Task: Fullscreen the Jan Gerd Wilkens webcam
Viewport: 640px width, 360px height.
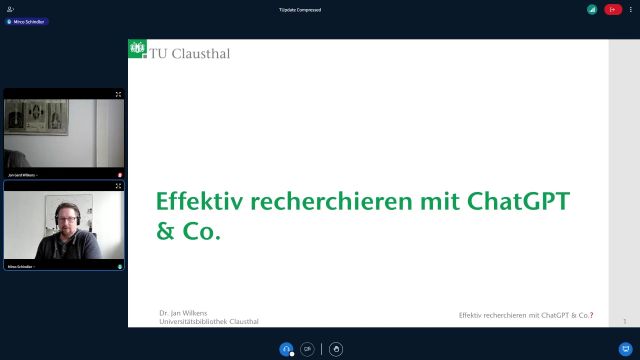Action: [118, 94]
